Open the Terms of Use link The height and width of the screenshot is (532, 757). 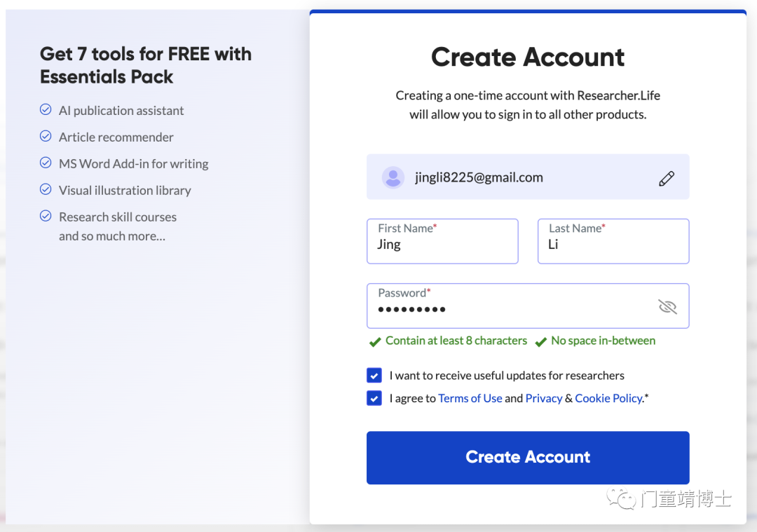[470, 398]
